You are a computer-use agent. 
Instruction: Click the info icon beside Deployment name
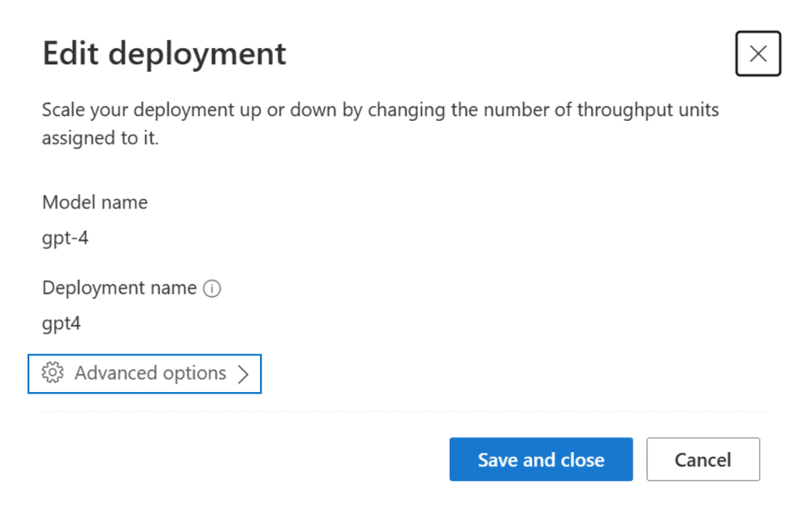point(212,288)
